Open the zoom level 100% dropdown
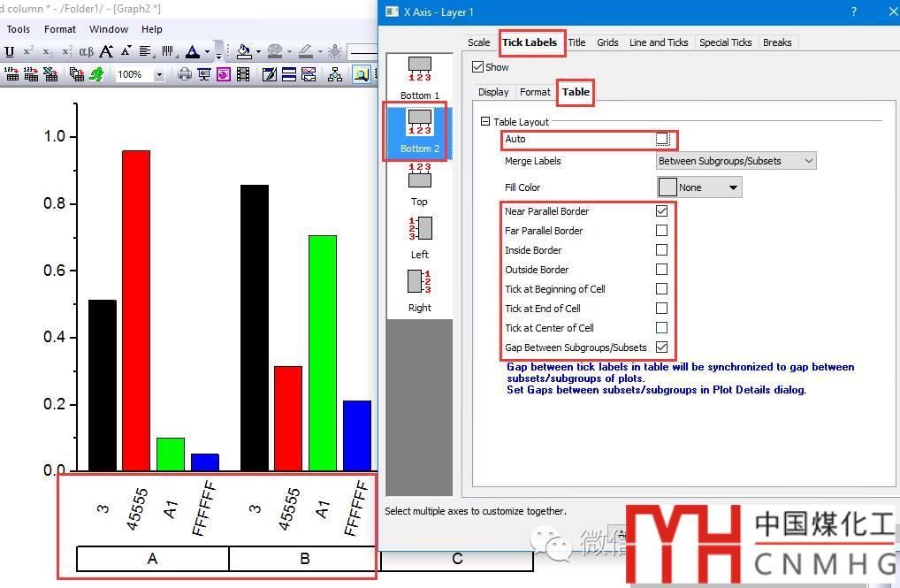The height and width of the screenshot is (588, 900). 159,75
